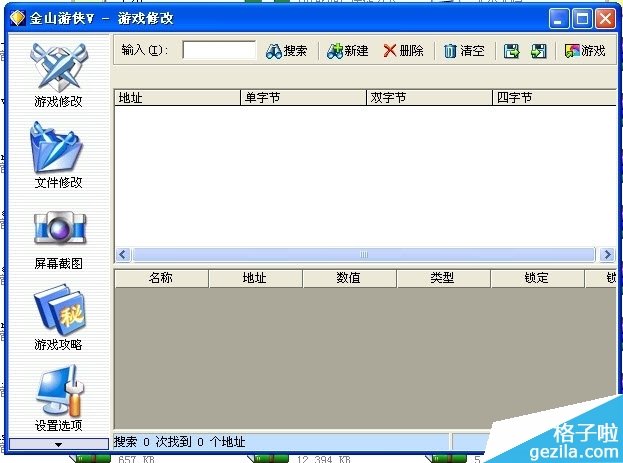
Task: Click the 数值 column header
Action: pyautogui.click(x=349, y=278)
